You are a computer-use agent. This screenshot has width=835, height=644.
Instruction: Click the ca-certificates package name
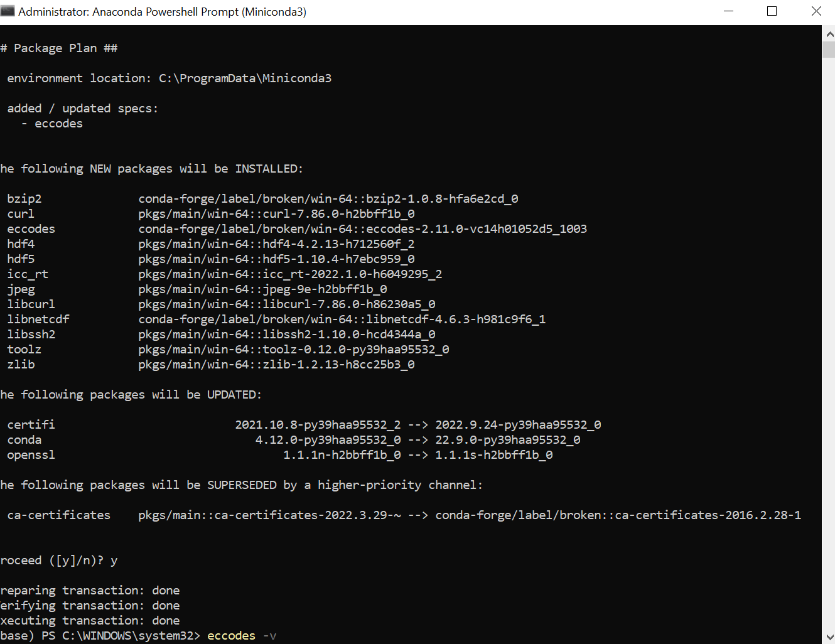tap(59, 515)
